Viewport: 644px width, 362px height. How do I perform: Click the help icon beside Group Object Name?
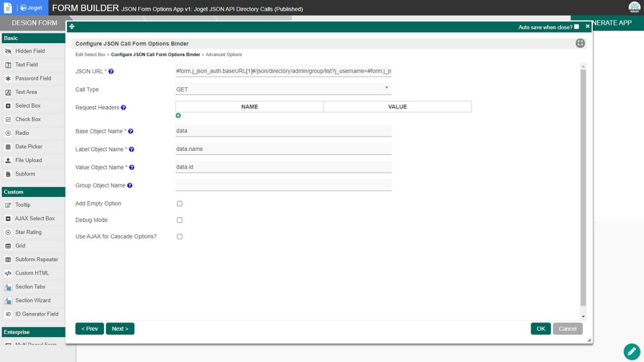point(130,186)
